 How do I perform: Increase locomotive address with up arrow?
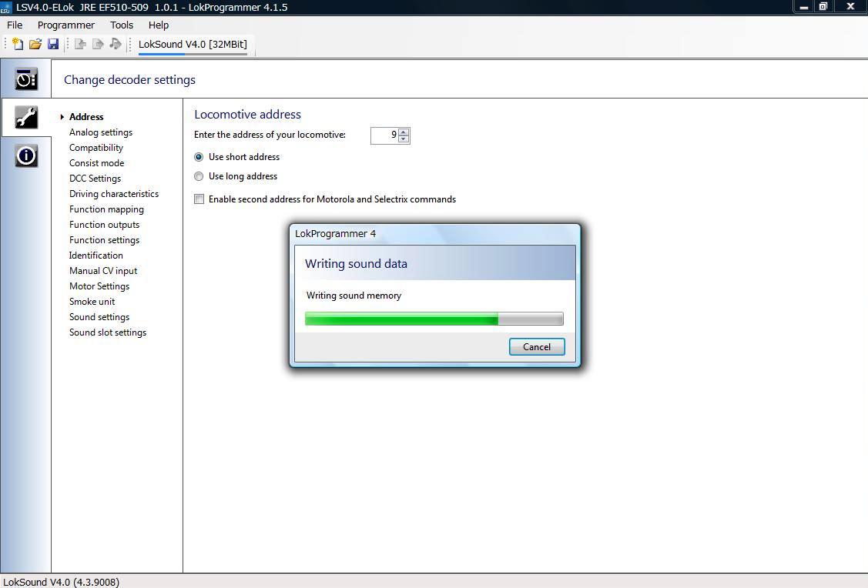pyautogui.click(x=404, y=132)
